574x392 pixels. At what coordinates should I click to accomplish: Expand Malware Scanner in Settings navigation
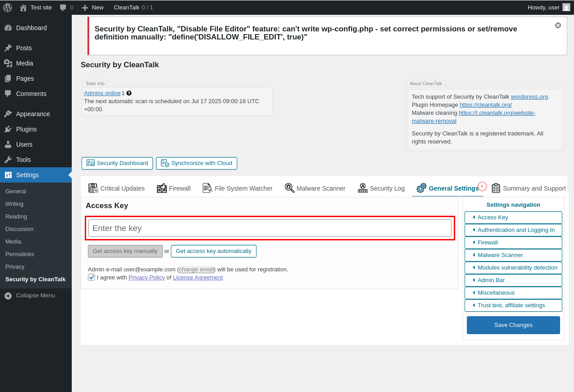(x=513, y=255)
